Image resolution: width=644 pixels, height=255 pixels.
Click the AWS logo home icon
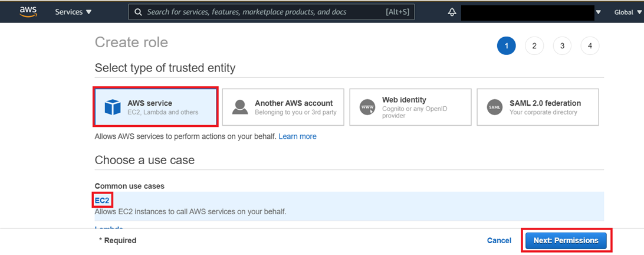(28, 12)
